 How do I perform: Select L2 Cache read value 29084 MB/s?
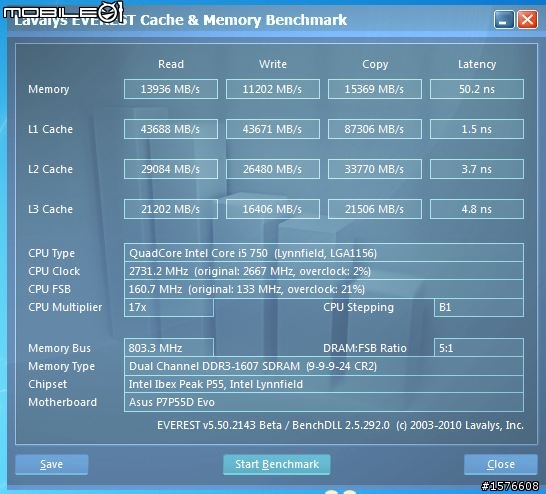(171, 169)
